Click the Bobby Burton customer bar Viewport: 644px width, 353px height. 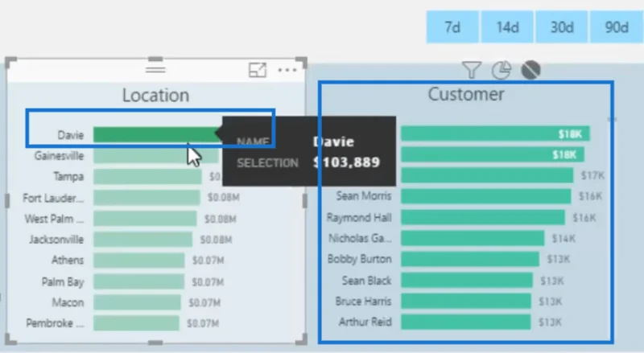pos(470,259)
